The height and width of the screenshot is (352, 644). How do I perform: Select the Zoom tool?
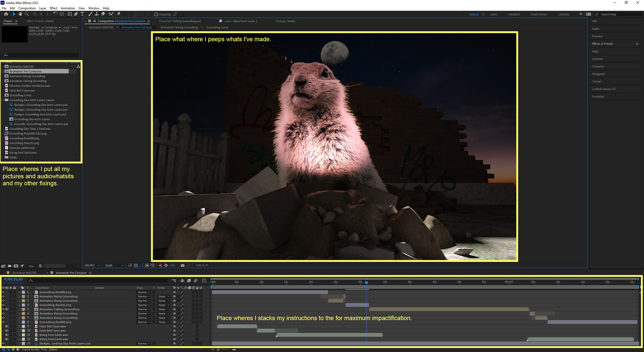[26, 14]
